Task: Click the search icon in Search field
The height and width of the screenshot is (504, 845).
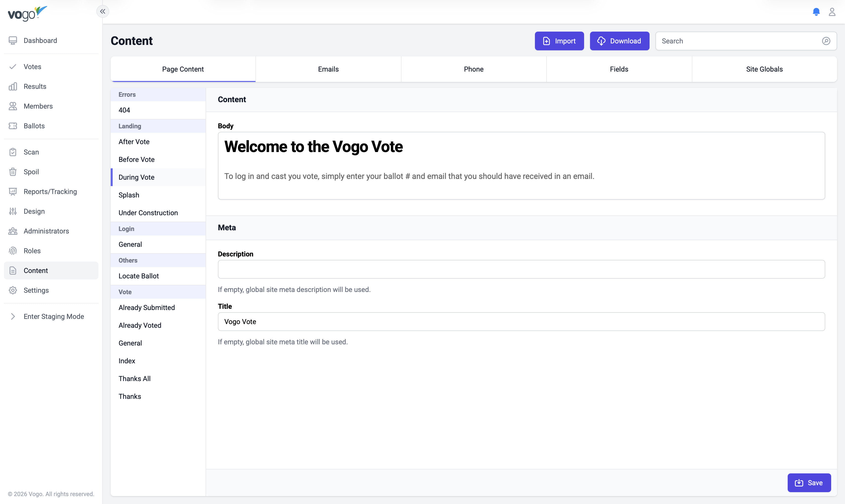Action: click(x=826, y=41)
